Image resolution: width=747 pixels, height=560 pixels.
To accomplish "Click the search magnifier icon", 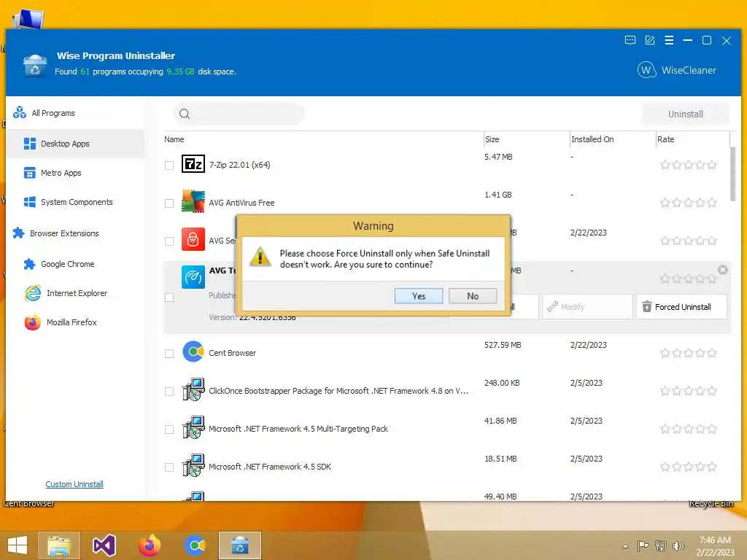I will (x=185, y=114).
